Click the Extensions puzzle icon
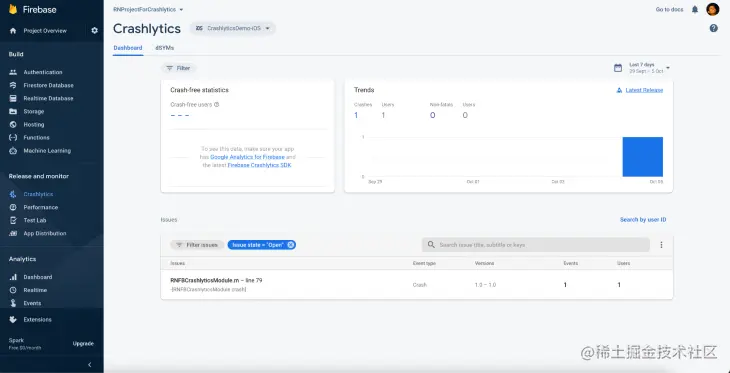The width and height of the screenshot is (730, 373). tap(13, 319)
